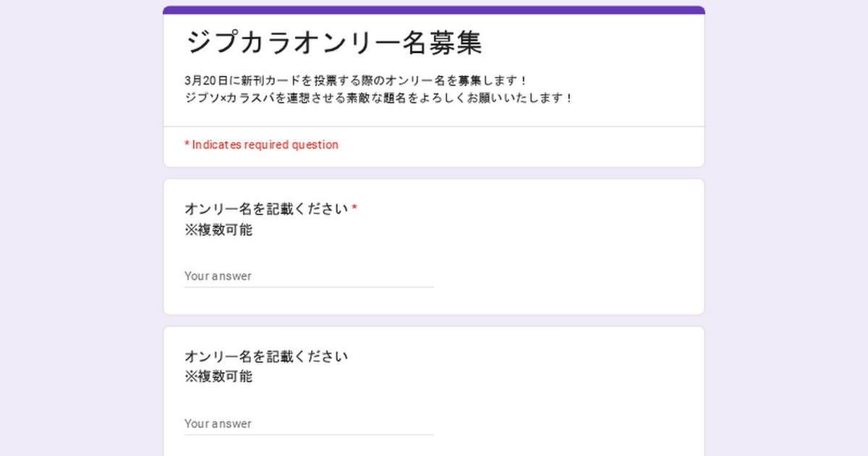Click the lavender background left of the form
The width and height of the screenshot is (868, 456).
(x=80, y=232)
